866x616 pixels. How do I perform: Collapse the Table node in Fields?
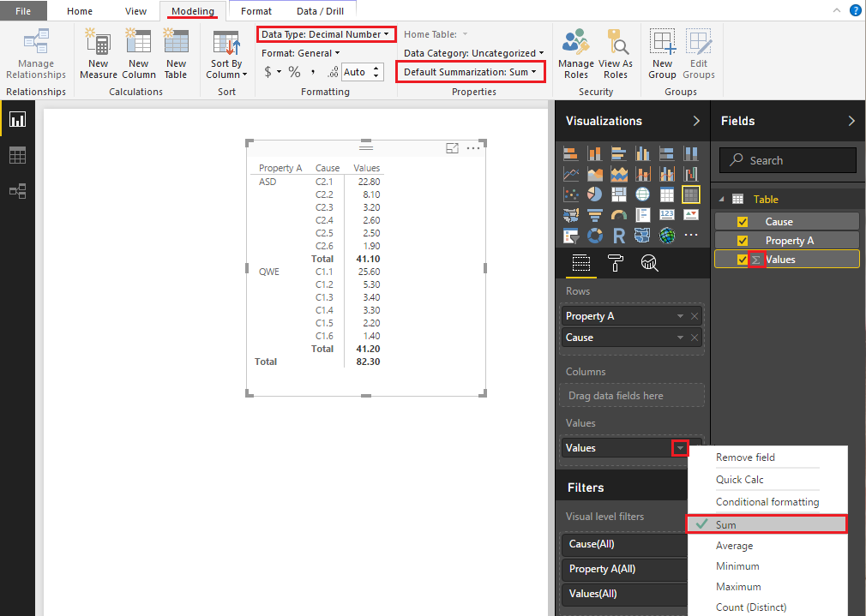[721, 200]
